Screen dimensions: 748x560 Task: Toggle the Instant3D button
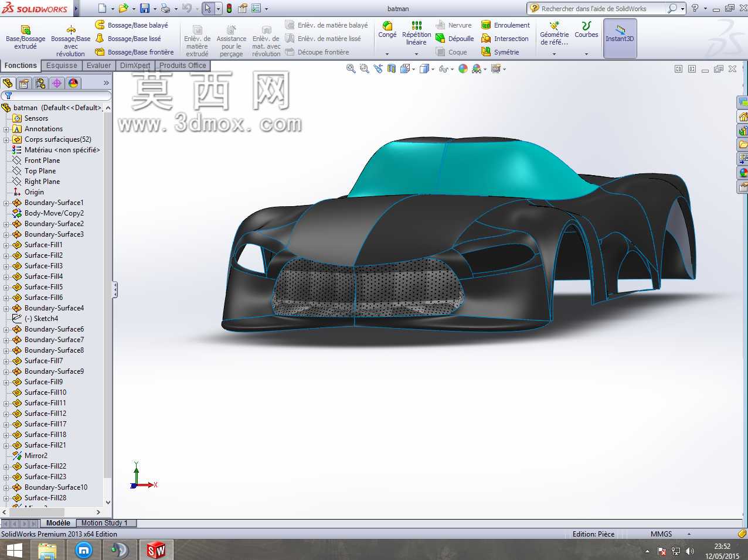620,38
